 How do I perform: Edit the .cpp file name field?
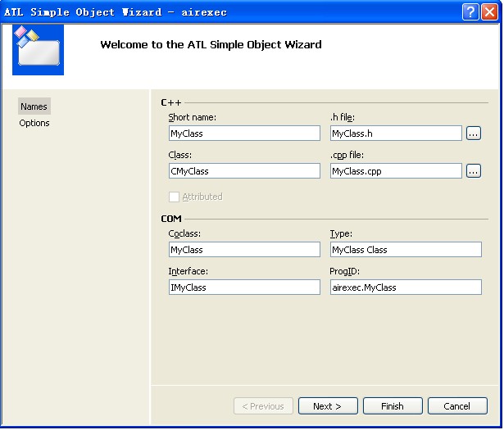pyautogui.click(x=396, y=171)
